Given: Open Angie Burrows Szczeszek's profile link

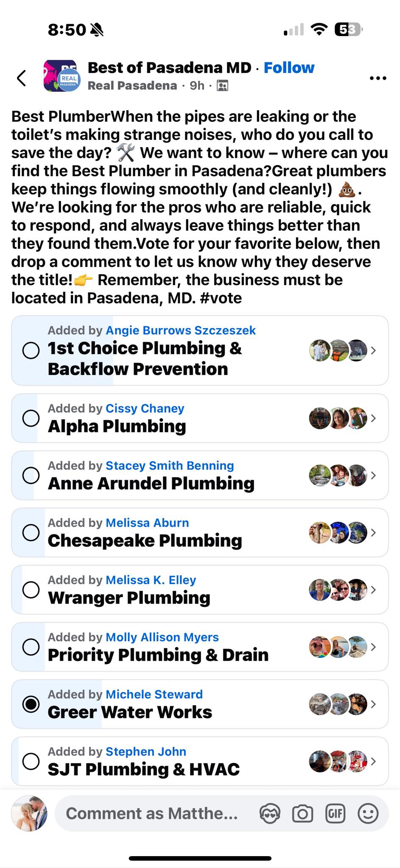Looking at the screenshot, I should point(181,330).
